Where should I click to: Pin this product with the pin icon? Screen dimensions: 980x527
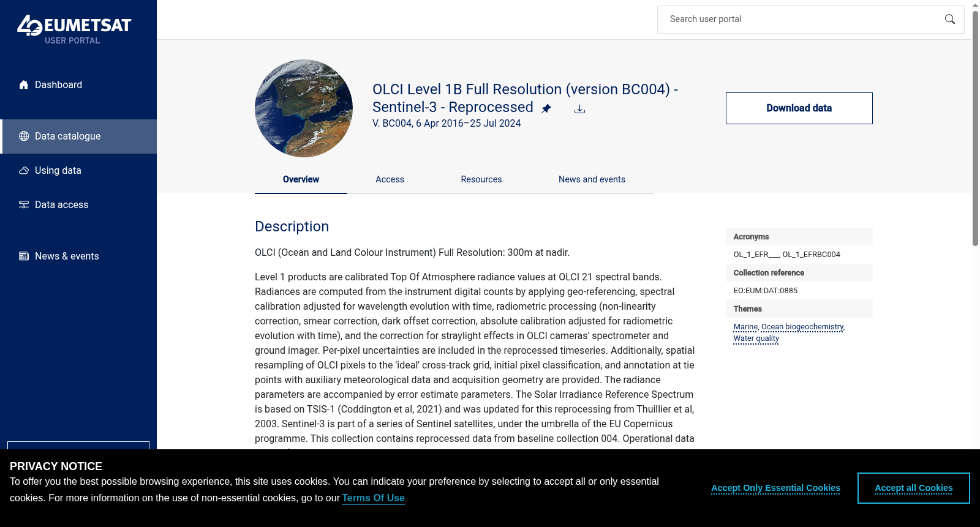coord(546,108)
